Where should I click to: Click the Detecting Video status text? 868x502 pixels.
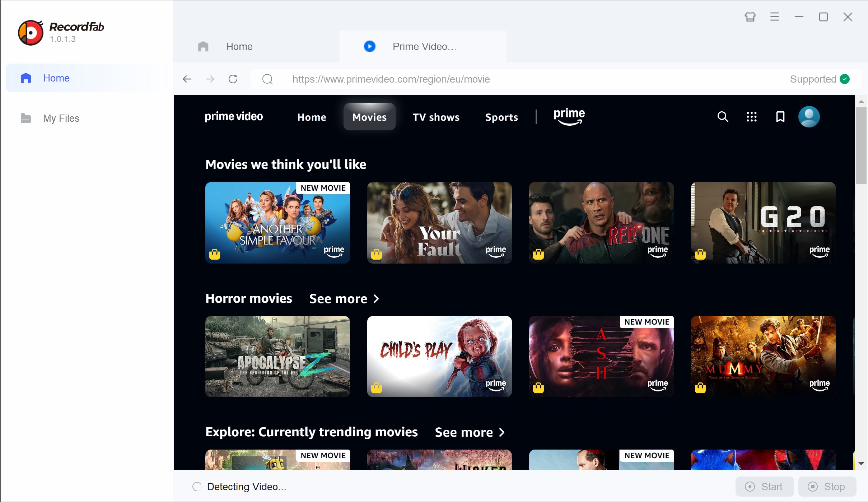247,487
